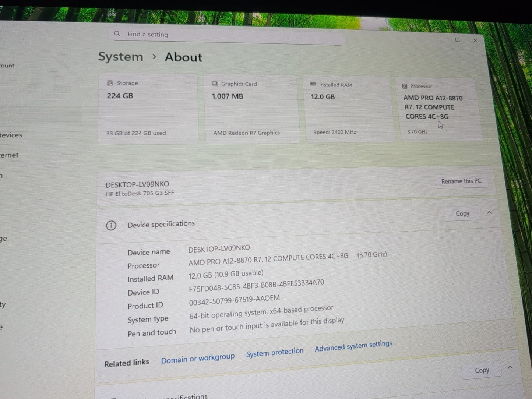This screenshot has height=399, width=532.
Task: Click Speed: 2400 MHz text
Action: (335, 132)
